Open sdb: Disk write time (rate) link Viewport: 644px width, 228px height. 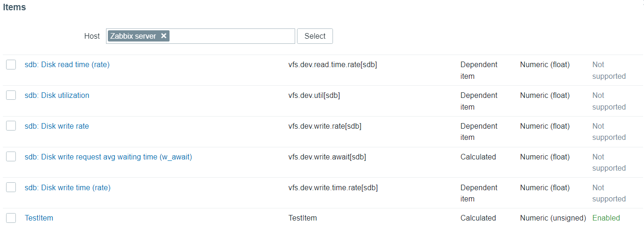point(67,188)
